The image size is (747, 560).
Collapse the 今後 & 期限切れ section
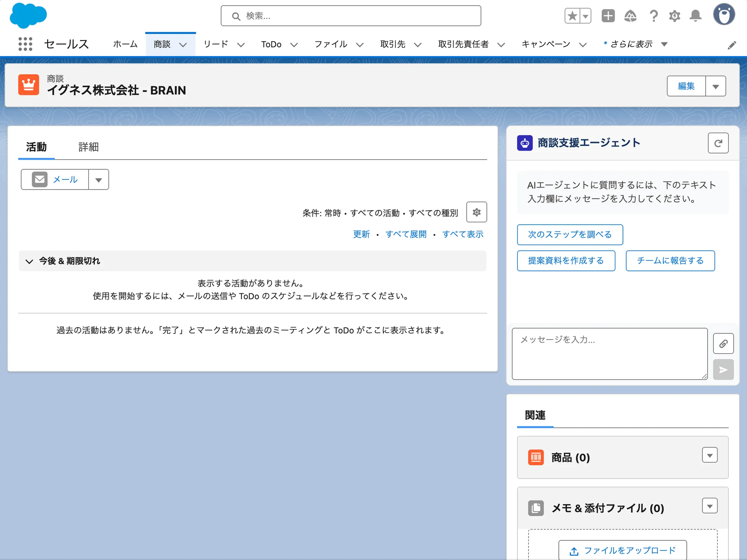click(x=29, y=261)
